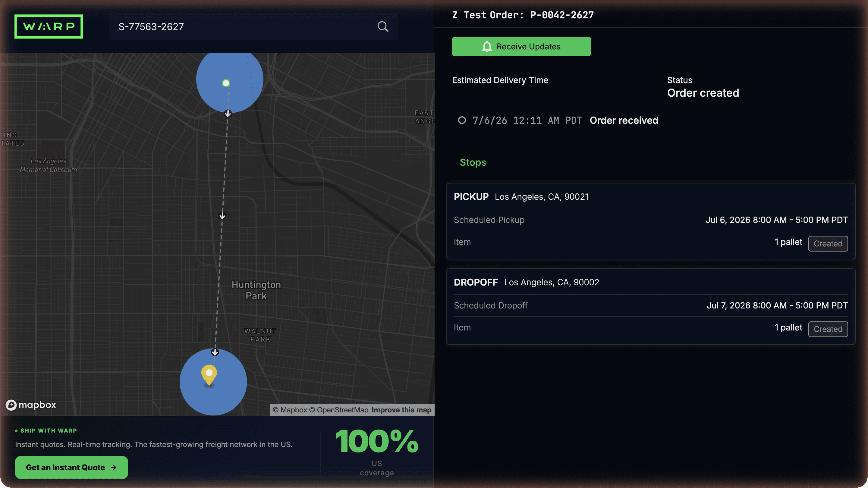The width and height of the screenshot is (868, 488).
Task: Click the Receive Updates button
Action: tap(521, 46)
